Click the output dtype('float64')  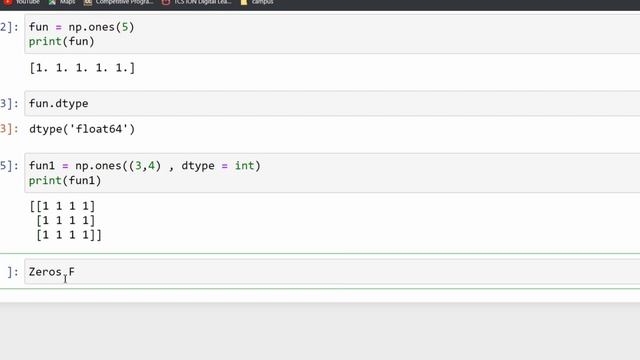click(x=82, y=129)
